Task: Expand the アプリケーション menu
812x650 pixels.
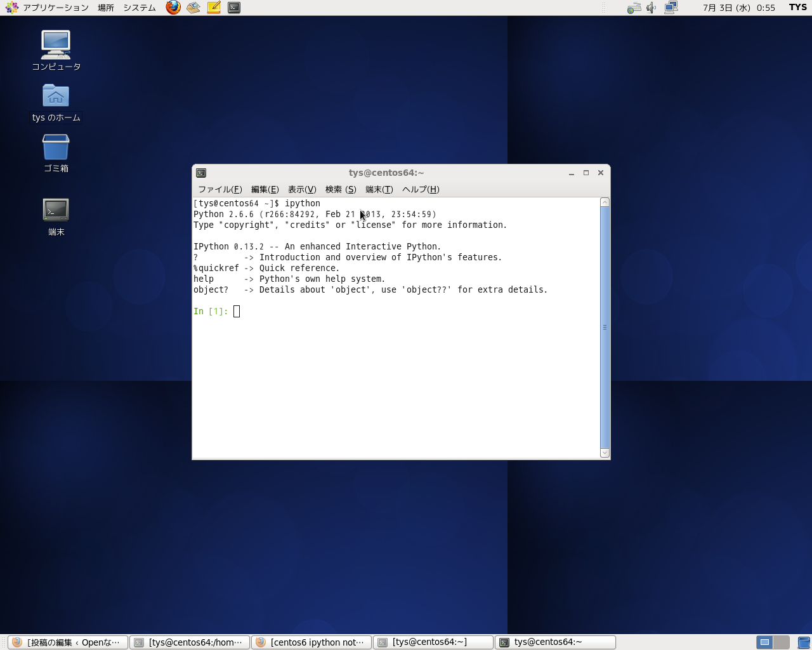Action: pos(48,8)
